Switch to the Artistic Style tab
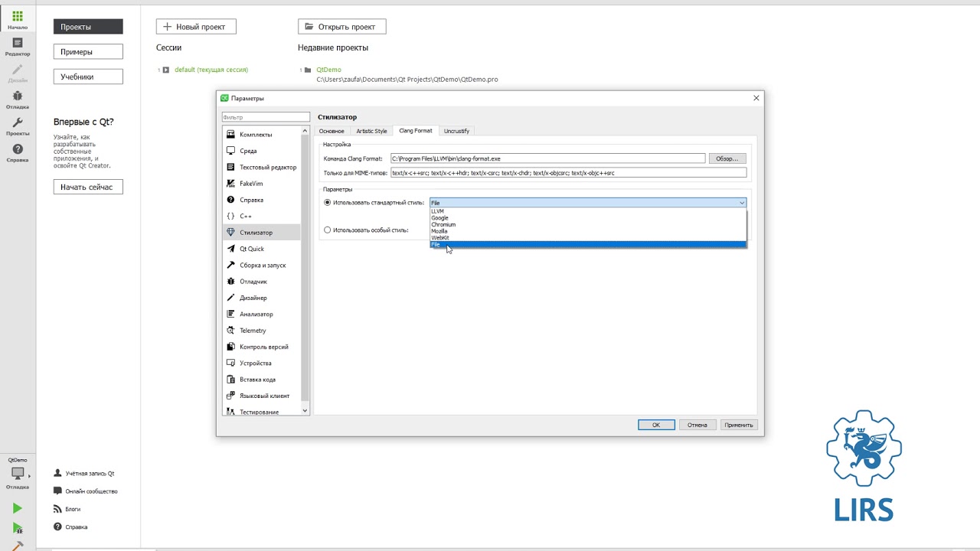Viewport: 980px width, 551px height. tap(371, 131)
